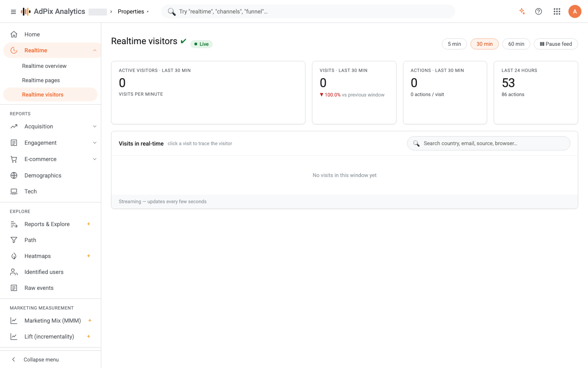The image size is (588, 368).
Task: Open Identified users
Action: [x=51, y=272]
